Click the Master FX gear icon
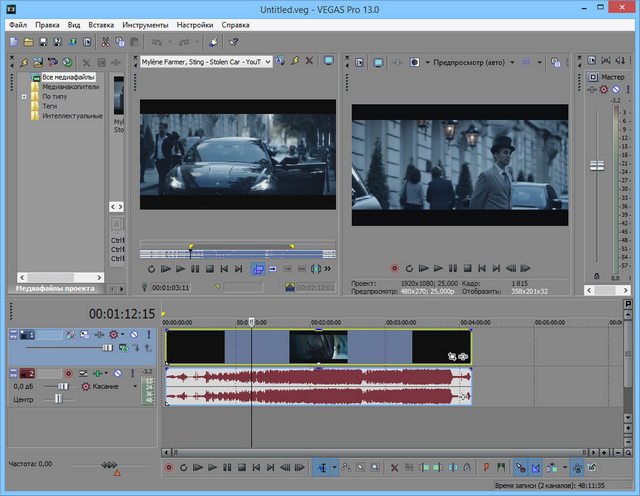The image size is (640, 496). click(604, 89)
